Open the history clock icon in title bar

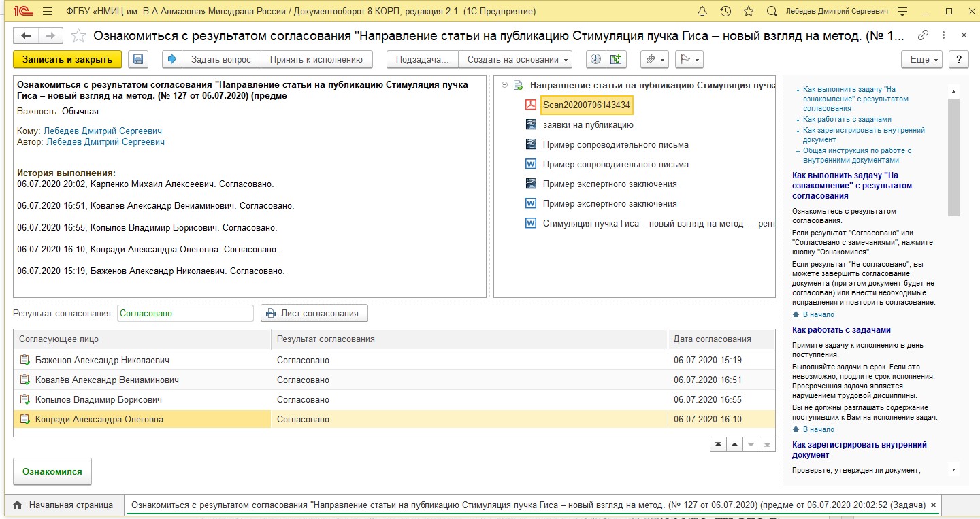coord(725,12)
